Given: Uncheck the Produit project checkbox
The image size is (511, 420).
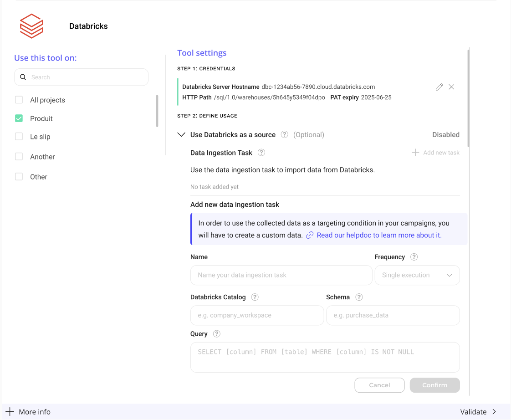Looking at the screenshot, I should coord(19,118).
